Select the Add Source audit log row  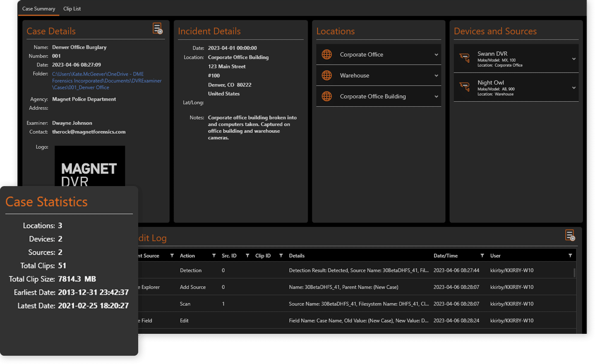point(357,287)
